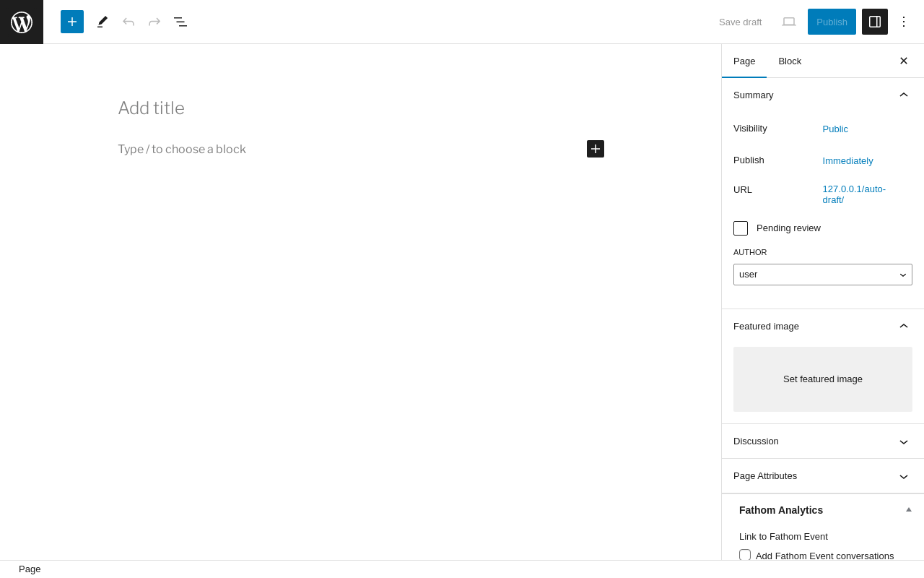Screen dimensions: 924x578
Task: Switch to the Block tab
Action: 790,61
